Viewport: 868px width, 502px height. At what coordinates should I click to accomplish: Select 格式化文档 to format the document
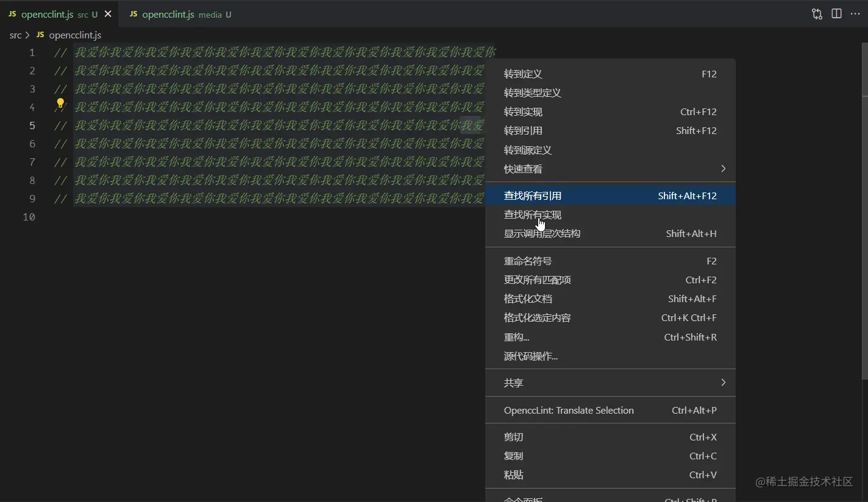click(x=528, y=299)
